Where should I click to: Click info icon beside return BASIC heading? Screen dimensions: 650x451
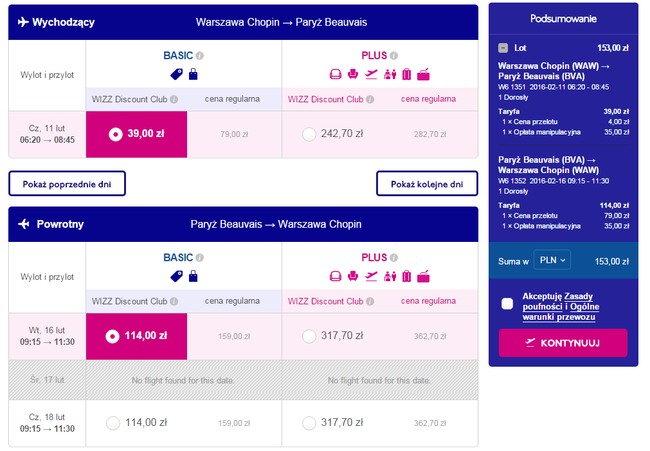point(200,255)
